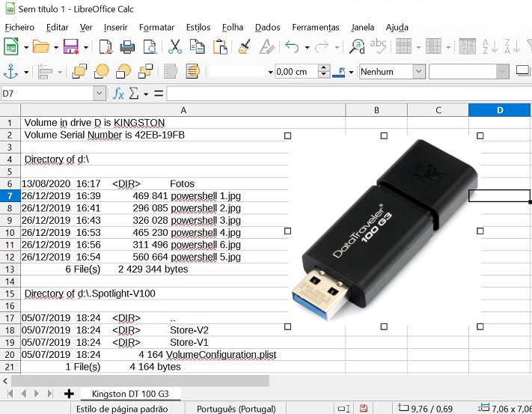Click the New spreadsheet icon
The width and height of the screenshot is (532, 414).
(x=11, y=47)
